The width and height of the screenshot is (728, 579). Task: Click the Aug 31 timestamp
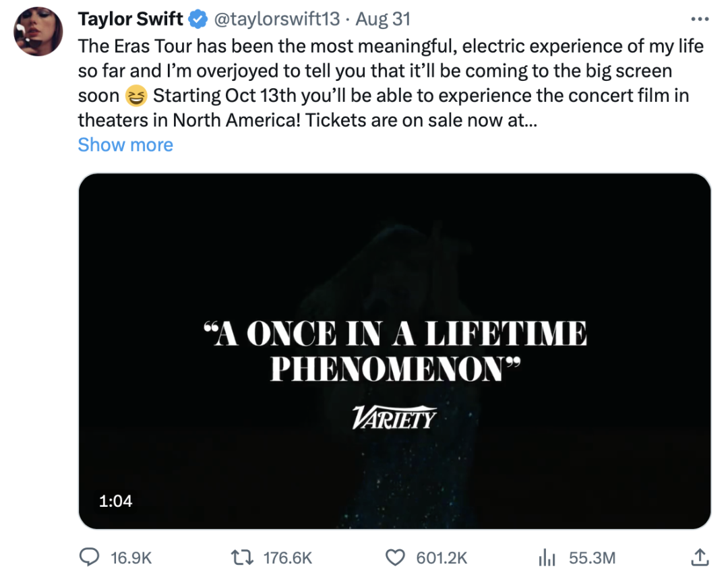(x=383, y=19)
